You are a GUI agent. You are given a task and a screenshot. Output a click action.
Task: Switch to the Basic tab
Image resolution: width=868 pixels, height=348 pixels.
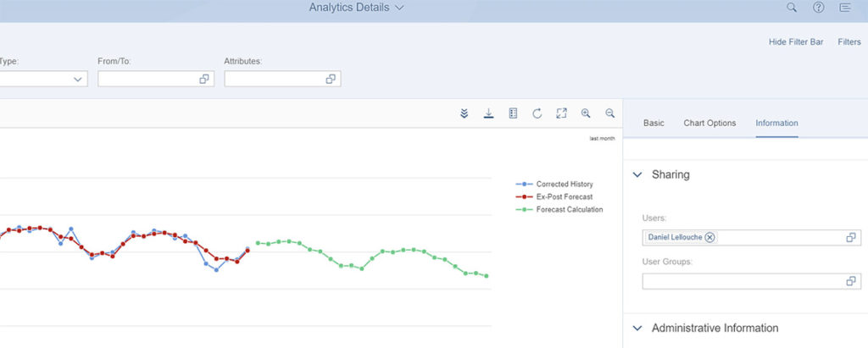(x=654, y=123)
